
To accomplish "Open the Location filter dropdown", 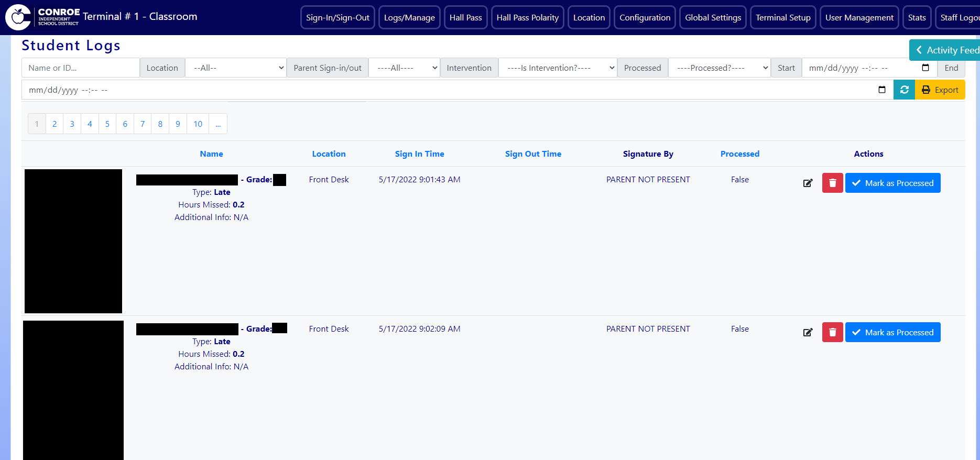I will coord(236,68).
